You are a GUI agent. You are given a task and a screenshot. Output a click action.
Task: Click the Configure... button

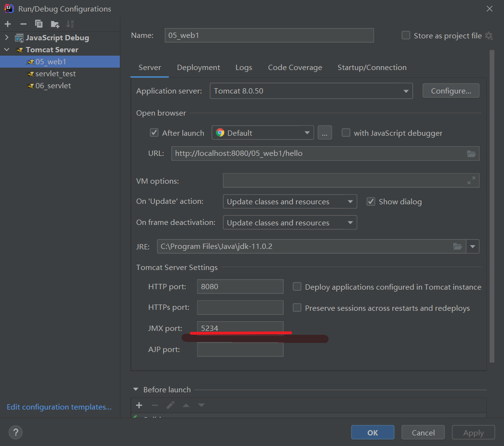(x=451, y=91)
